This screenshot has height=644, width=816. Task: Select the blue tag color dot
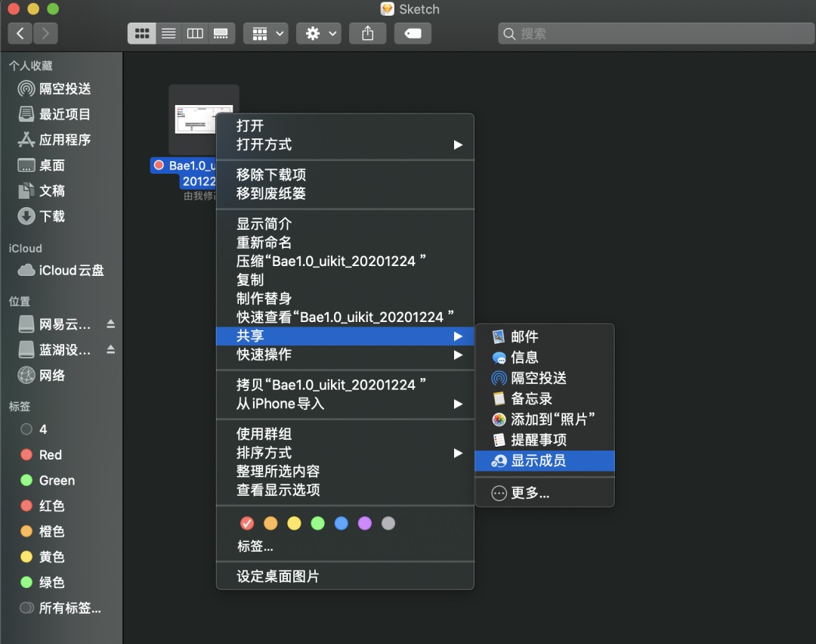[x=342, y=523]
